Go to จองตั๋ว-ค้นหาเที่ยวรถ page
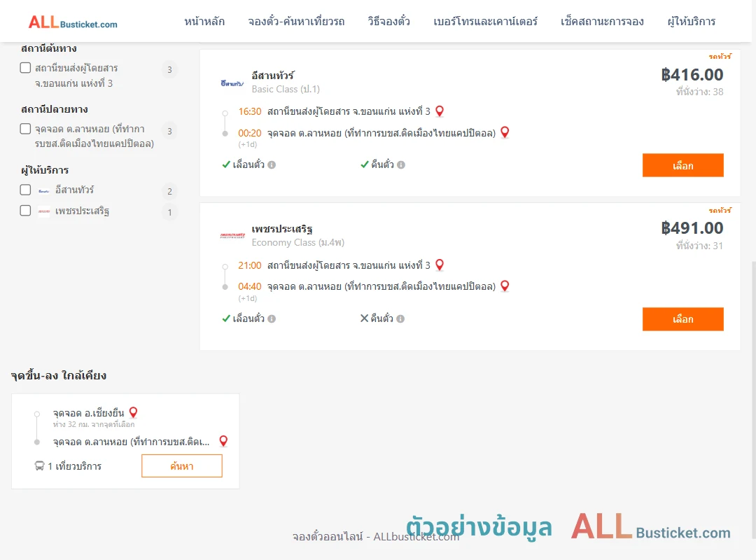756x560 pixels. (x=296, y=22)
